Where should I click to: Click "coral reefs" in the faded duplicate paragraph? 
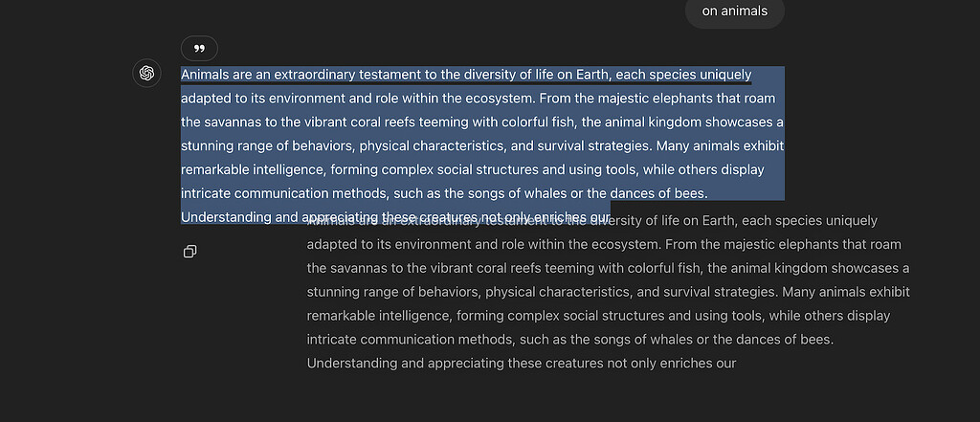tap(508, 268)
